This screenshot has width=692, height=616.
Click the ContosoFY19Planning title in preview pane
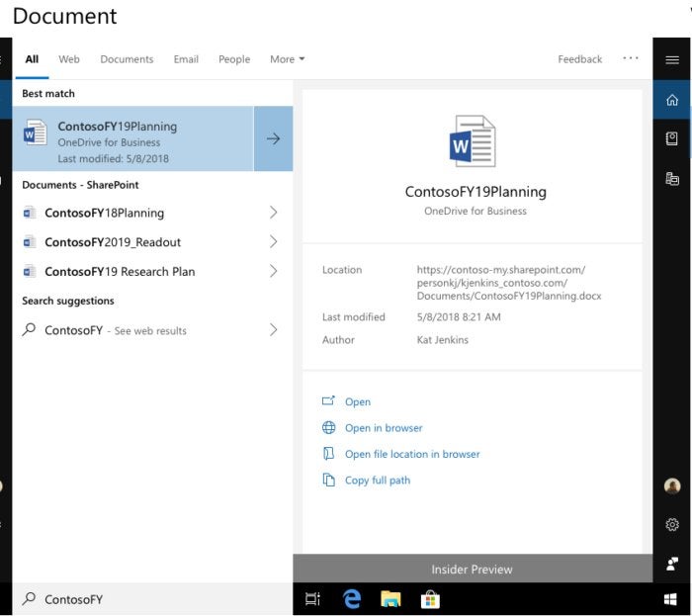click(x=476, y=192)
